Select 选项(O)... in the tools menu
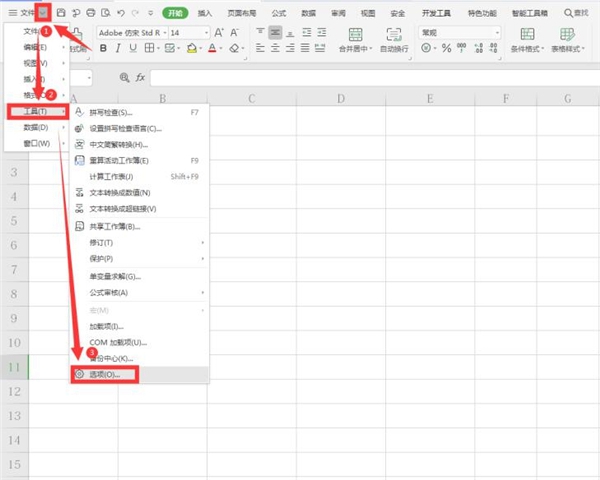The width and height of the screenshot is (600, 480). click(105, 374)
